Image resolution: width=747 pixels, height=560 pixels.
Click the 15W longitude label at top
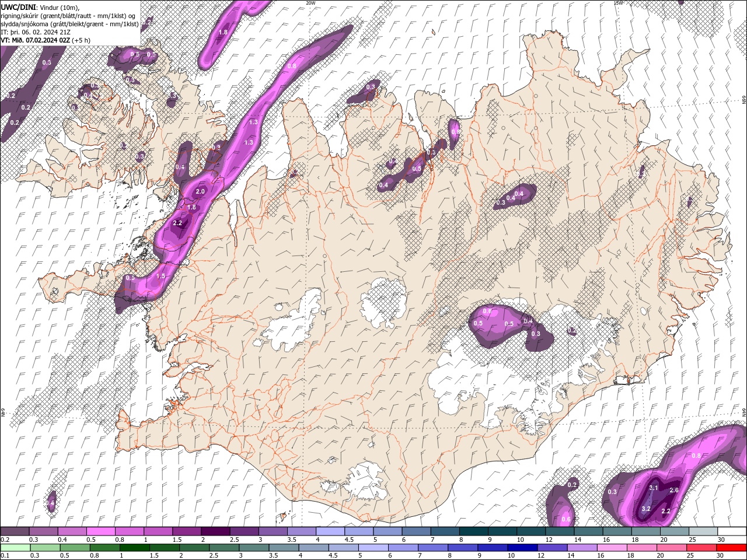pyautogui.click(x=618, y=3)
